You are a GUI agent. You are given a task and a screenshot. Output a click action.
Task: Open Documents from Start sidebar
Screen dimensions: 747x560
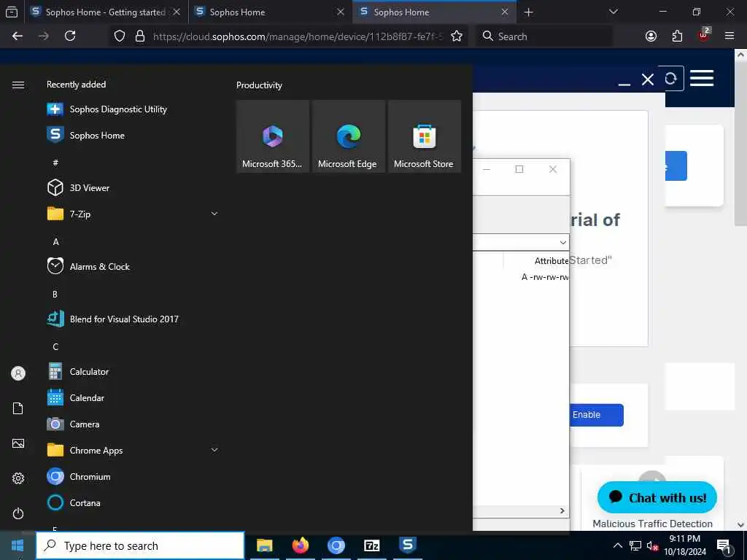pos(18,408)
